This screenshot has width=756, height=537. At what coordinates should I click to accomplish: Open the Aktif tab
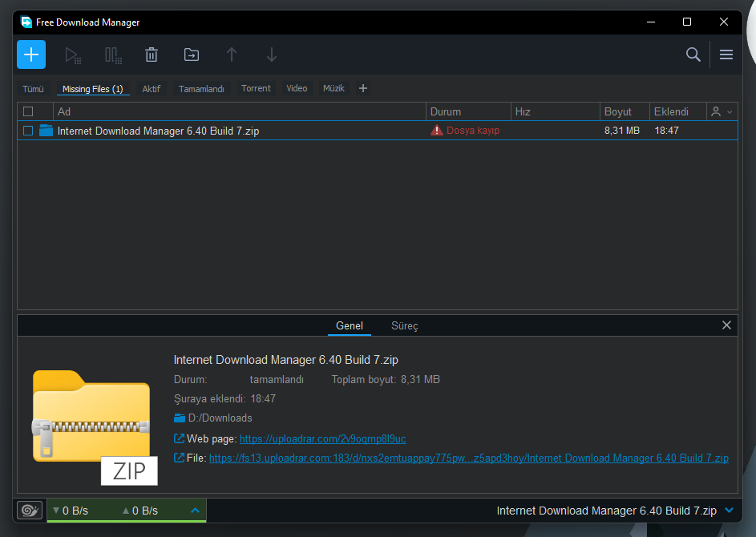[151, 89]
